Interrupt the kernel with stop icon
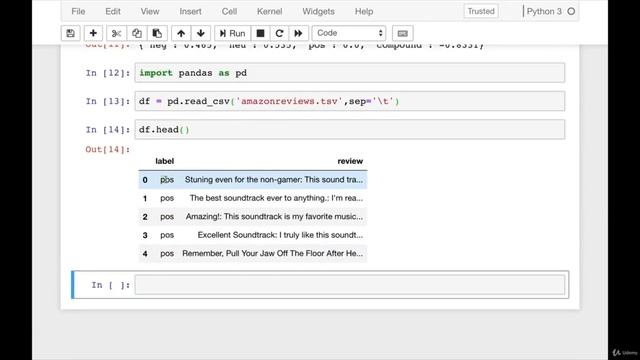Screen dimensions: 640x360 click(x=260, y=33)
